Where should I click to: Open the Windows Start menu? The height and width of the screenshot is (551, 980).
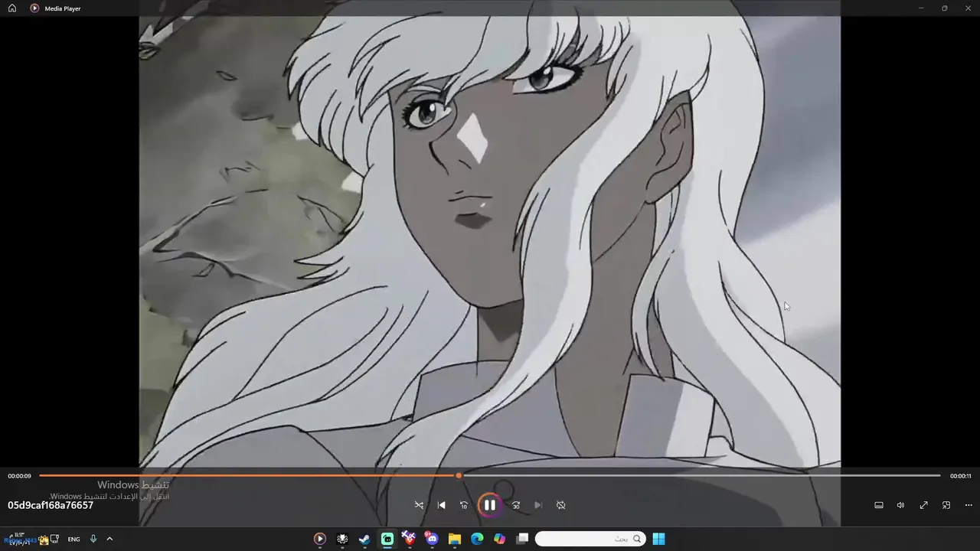coord(658,539)
